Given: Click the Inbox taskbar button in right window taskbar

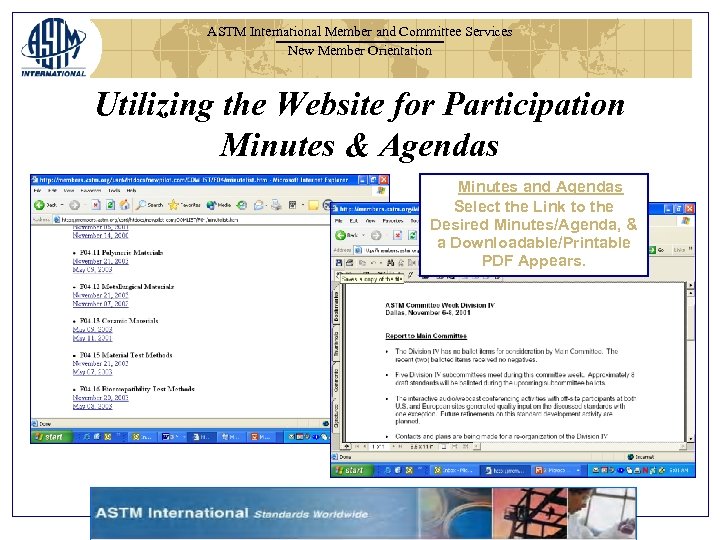Looking at the screenshot, I should click(x=454, y=470).
